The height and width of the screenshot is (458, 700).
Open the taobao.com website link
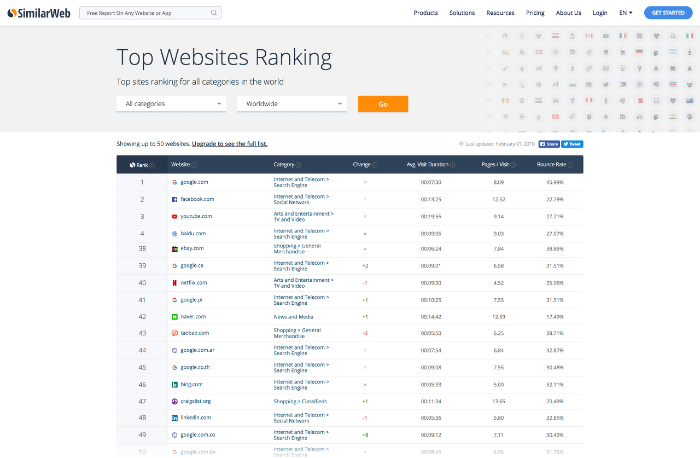[195, 333]
